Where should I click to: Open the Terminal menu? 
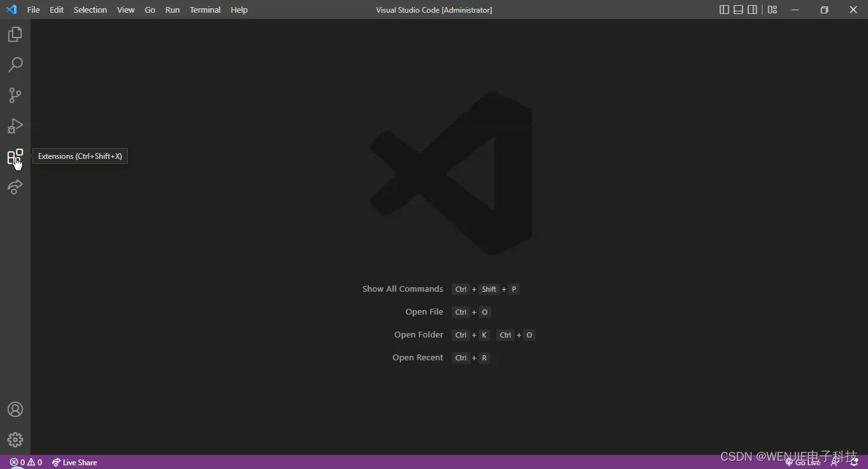[205, 10]
